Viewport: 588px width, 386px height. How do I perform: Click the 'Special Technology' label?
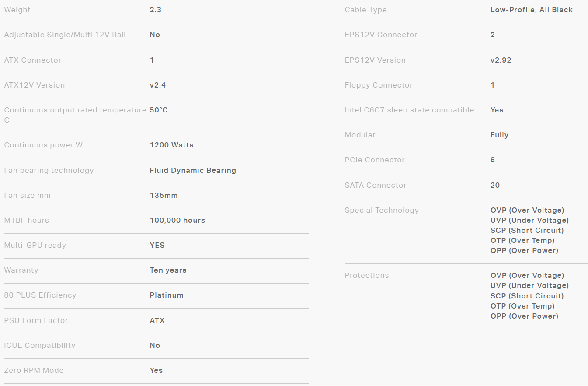pyautogui.click(x=382, y=210)
